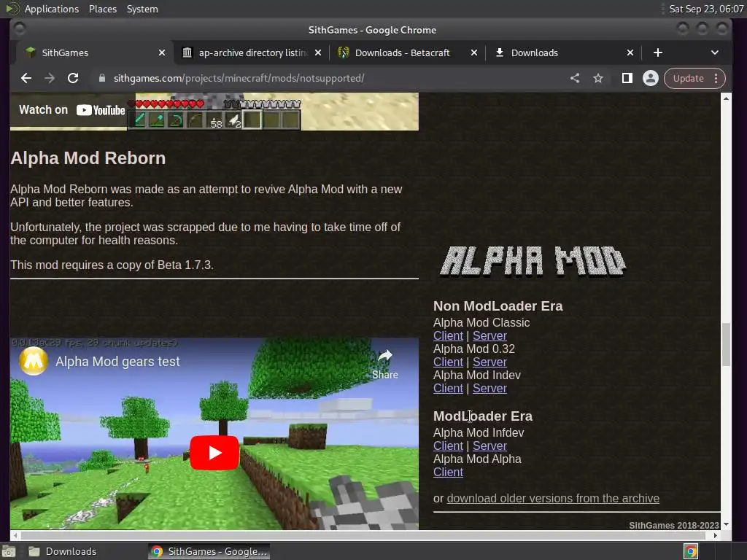747x560 pixels.
Task: Close the Downloads - Betacraft tab
Action: 474,52
